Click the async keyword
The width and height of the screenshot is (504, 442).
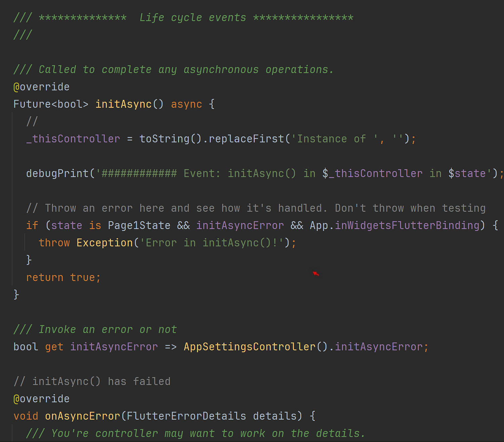click(186, 104)
